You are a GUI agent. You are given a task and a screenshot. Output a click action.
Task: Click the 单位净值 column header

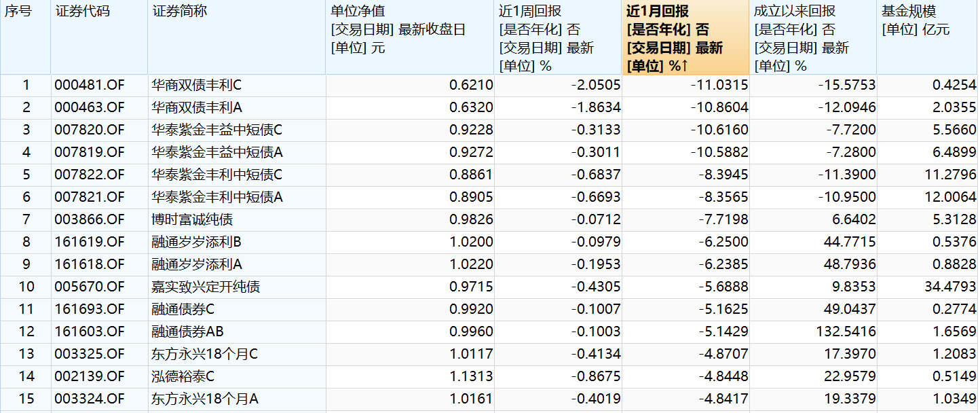point(411,37)
